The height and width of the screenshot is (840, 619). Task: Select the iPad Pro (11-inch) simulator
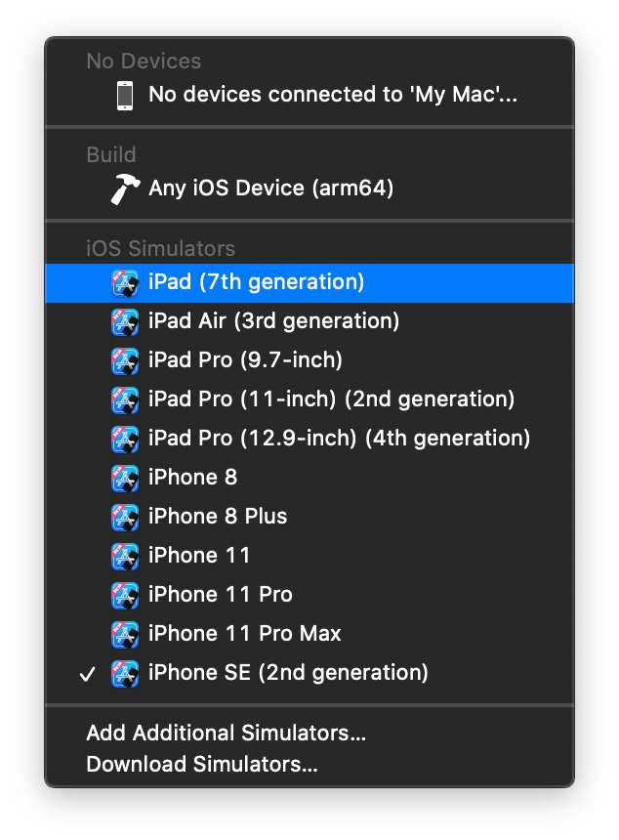[293, 399]
